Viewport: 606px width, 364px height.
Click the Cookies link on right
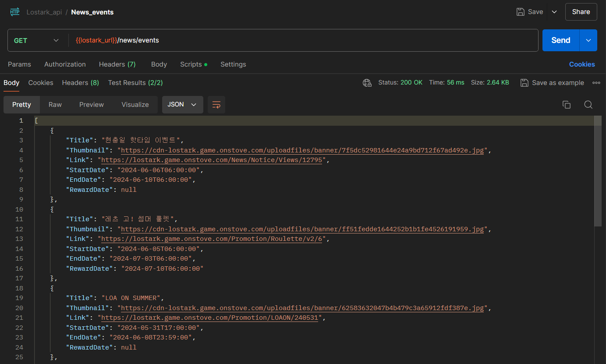(582, 64)
